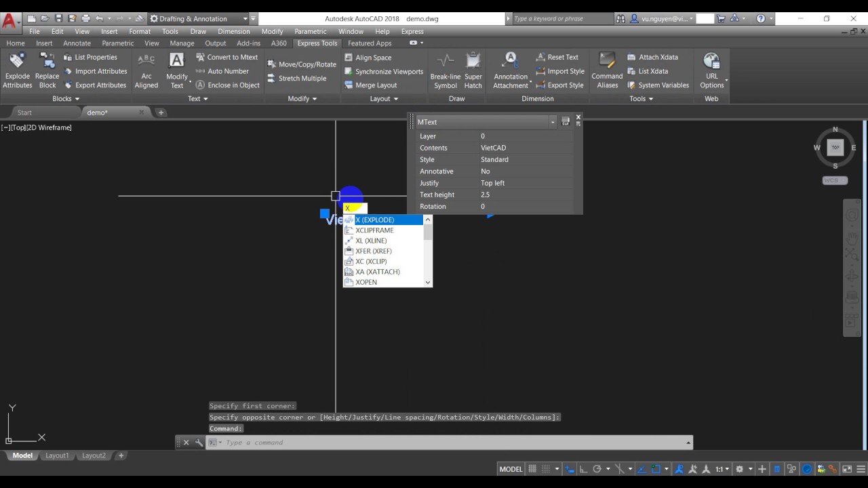Expand the Tools panel dropdown
This screenshot has width=868, height=488.
[642, 99]
